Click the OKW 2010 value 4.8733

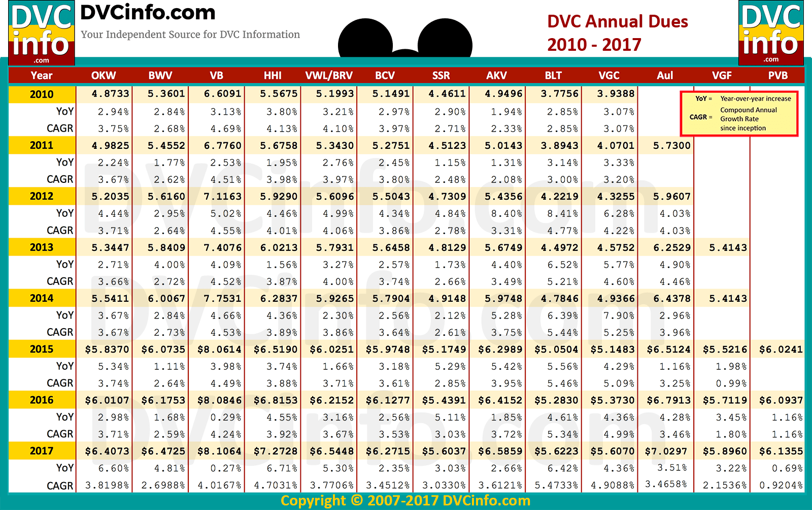click(x=110, y=94)
